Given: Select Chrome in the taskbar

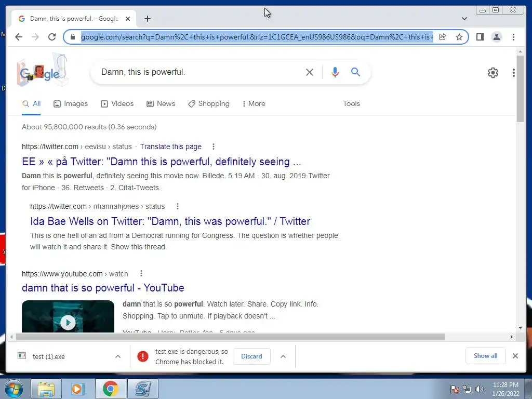Looking at the screenshot, I should point(110,389).
